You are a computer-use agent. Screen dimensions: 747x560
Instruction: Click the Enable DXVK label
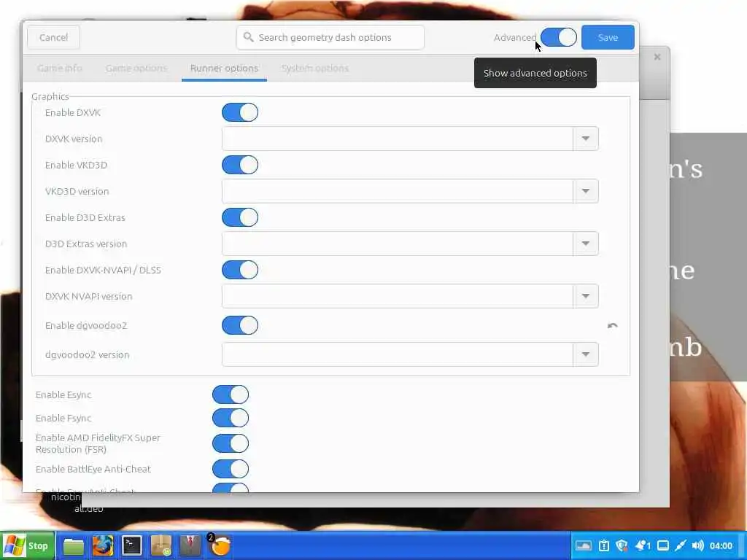[x=73, y=112]
